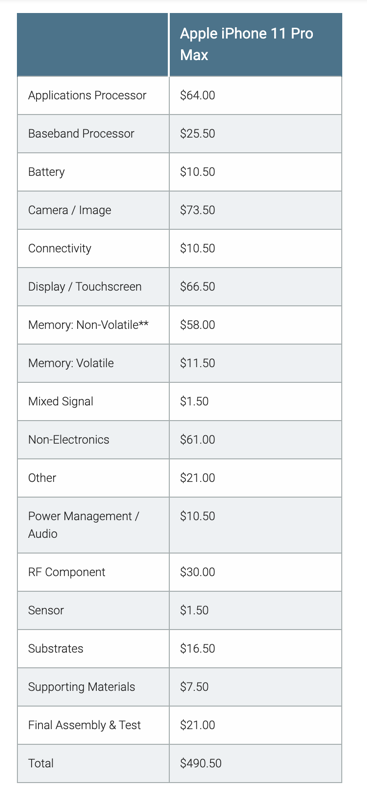Viewport: 367px width, 800px height.
Task: Select the Baseband Processor label
Action: (x=81, y=134)
